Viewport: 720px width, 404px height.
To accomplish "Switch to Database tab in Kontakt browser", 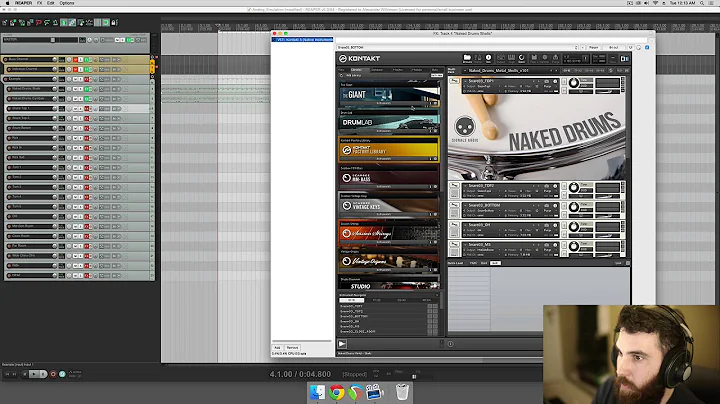I will [x=377, y=70].
